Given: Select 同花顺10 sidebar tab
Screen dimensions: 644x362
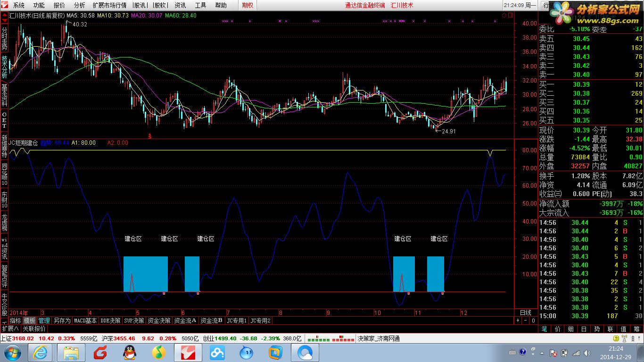Looking at the screenshot, I should pos(4,174).
